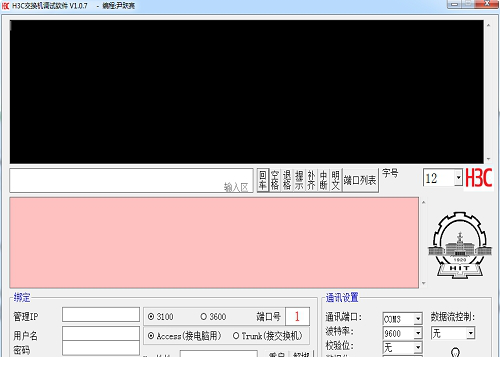
Task: Open the 字号 font size dropdown
Action: (458, 178)
